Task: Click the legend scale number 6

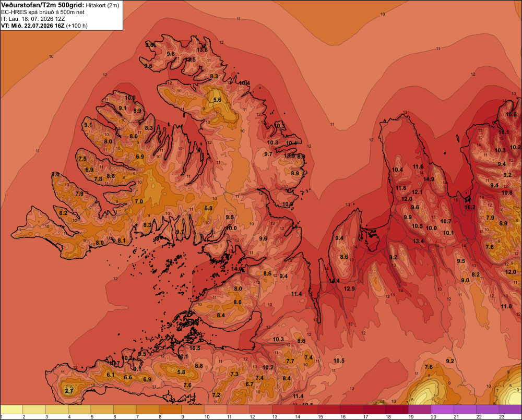Action: click(114, 417)
